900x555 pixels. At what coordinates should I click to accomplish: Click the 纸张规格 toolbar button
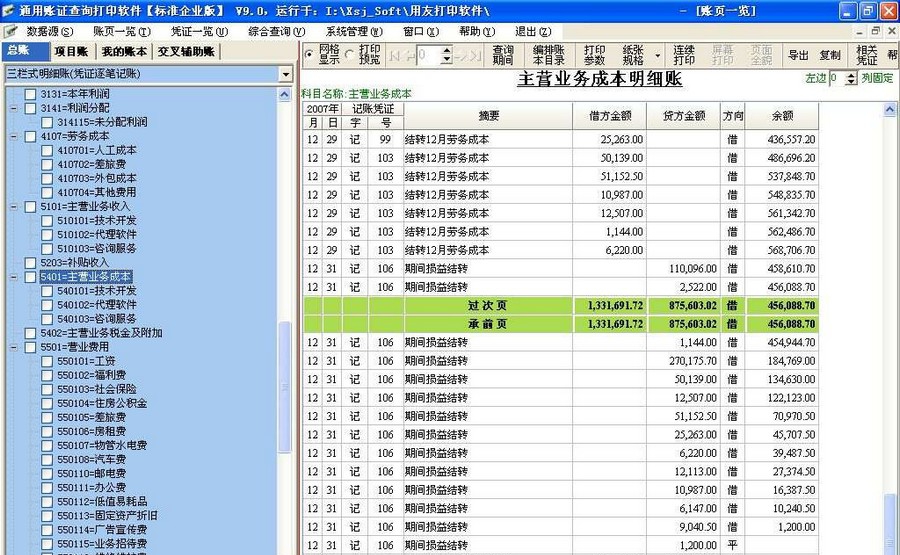pos(633,55)
